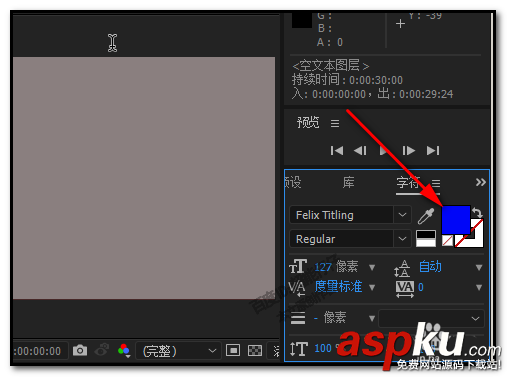The image size is (507, 377).
Task: Open the 字符 panel menu icon
Action: pyautogui.click(x=436, y=183)
